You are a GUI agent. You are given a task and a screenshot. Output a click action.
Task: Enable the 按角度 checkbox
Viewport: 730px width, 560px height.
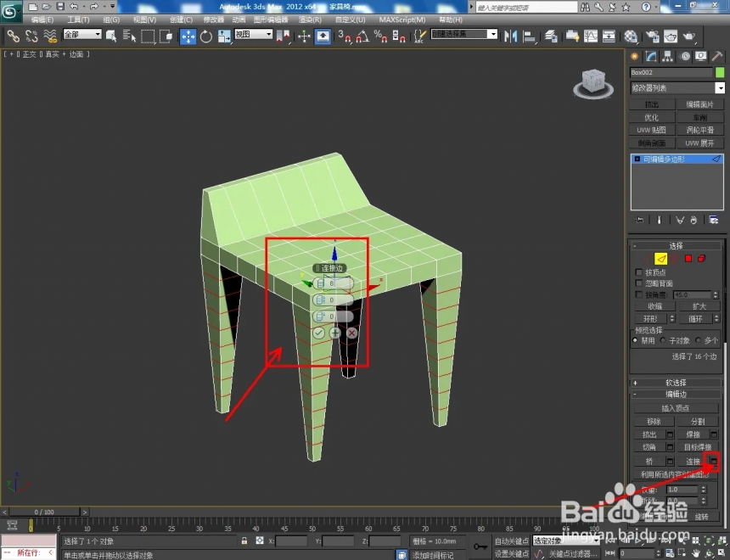pos(638,294)
